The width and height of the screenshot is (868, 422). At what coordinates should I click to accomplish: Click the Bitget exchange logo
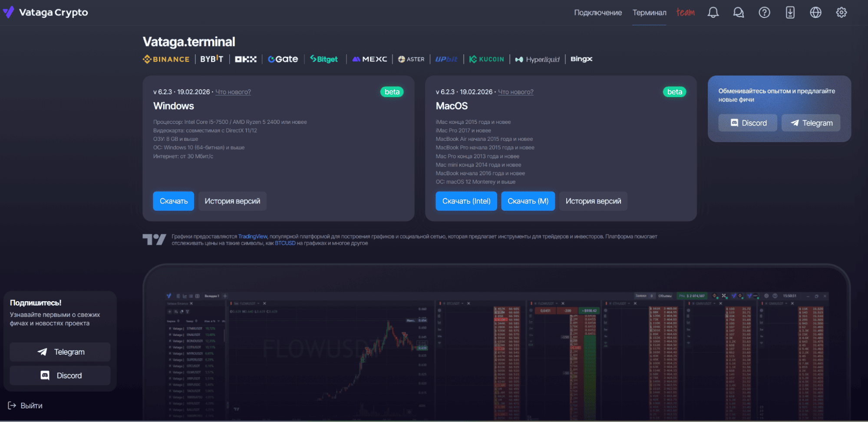coord(324,59)
